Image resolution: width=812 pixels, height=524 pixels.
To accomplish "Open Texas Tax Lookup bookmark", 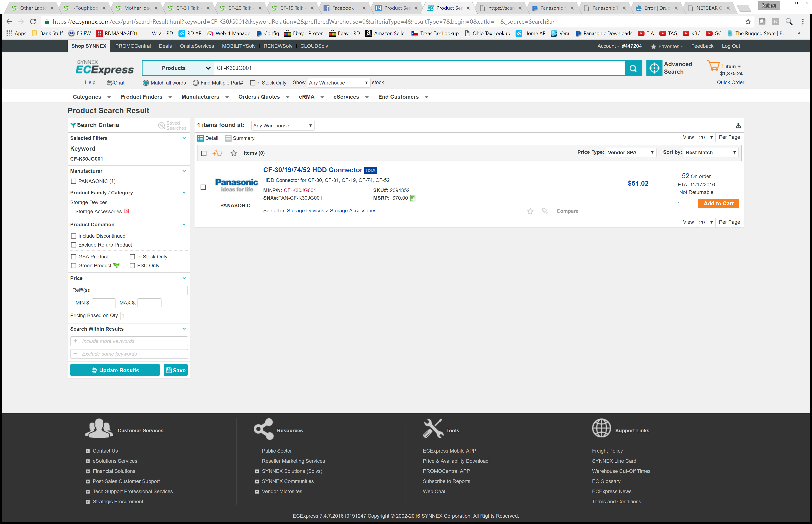I will pyautogui.click(x=435, y=33).
